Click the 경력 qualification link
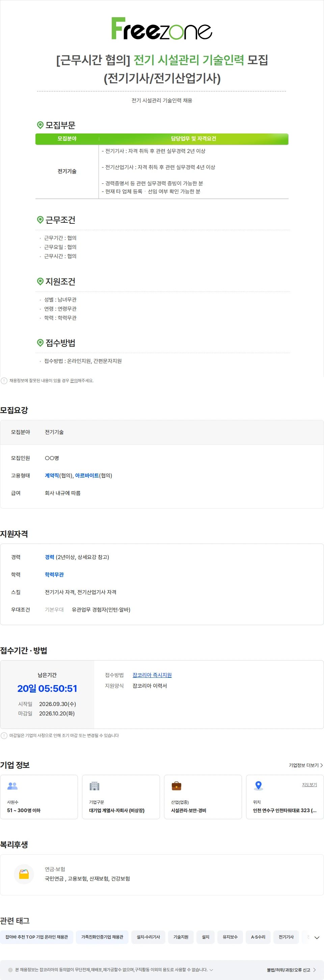Screen dimensions: 324x980 tap(50, 557)
